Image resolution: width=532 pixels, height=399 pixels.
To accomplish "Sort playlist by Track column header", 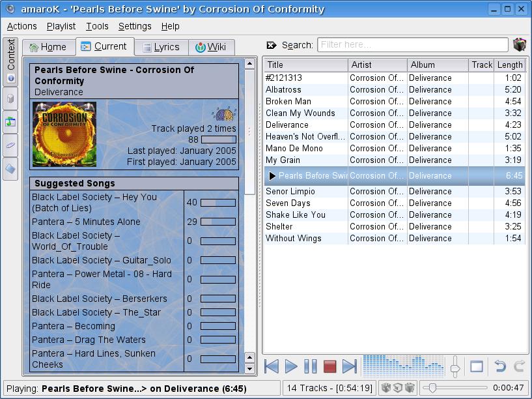I will (481, 65).
